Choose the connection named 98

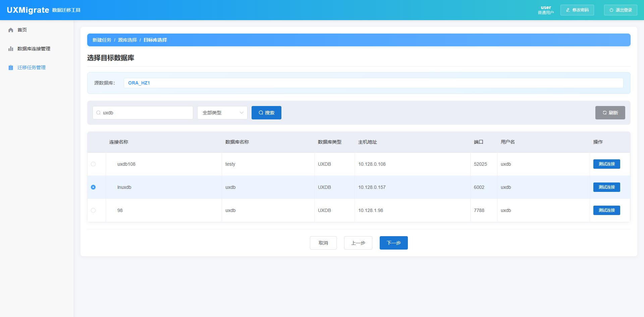coord(93,211)
